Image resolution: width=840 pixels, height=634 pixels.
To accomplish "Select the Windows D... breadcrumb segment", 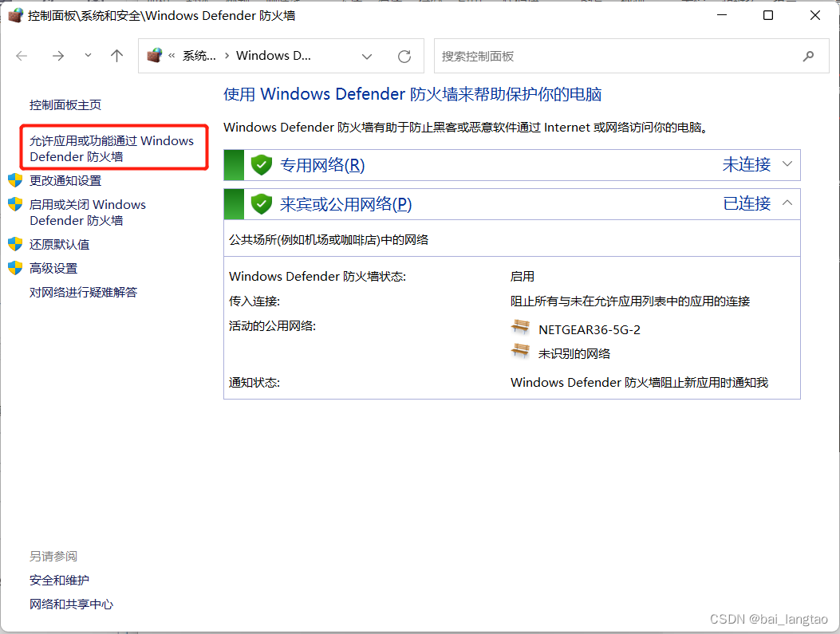I will (x=273, y=56).
